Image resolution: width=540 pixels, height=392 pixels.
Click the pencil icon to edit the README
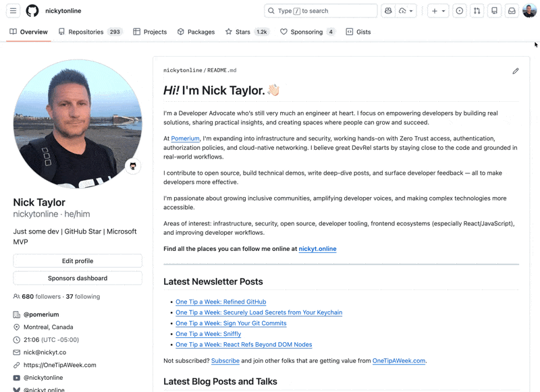pos(516,70)
